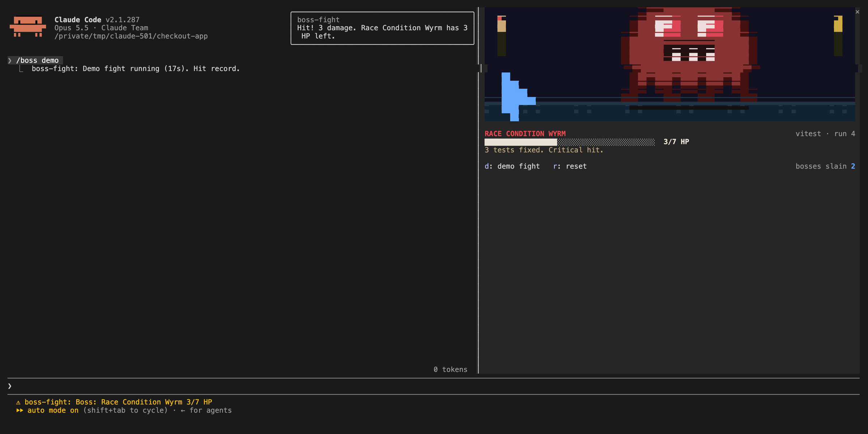Viewport: 868px width, 434px height.
Task: Click the blue hero sprite
Action: click(518, 97)
